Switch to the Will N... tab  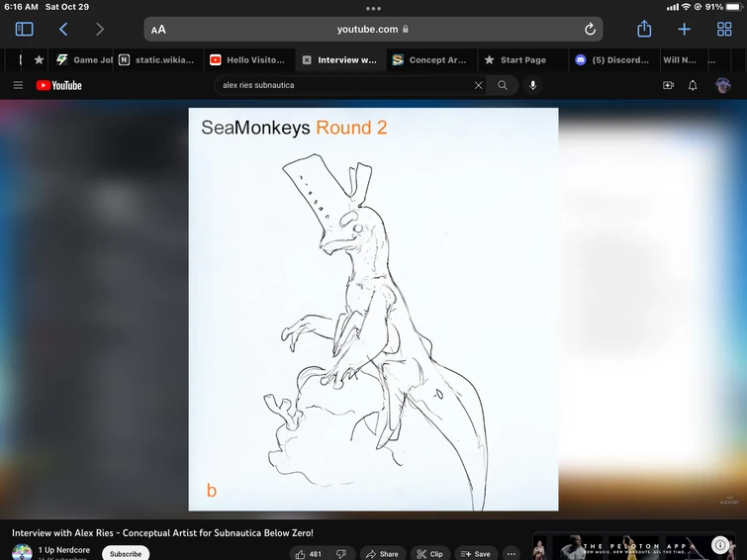680,60
